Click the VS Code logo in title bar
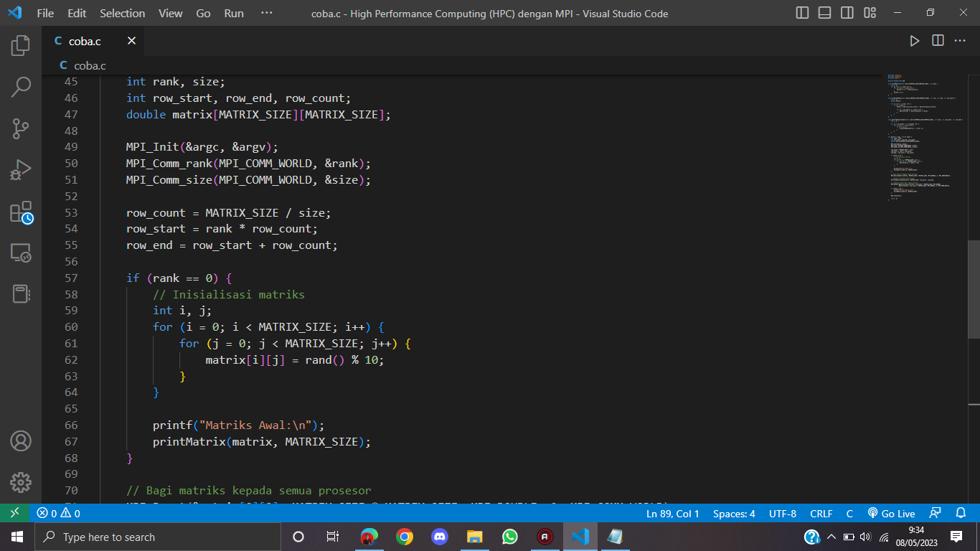 point(14,13)
